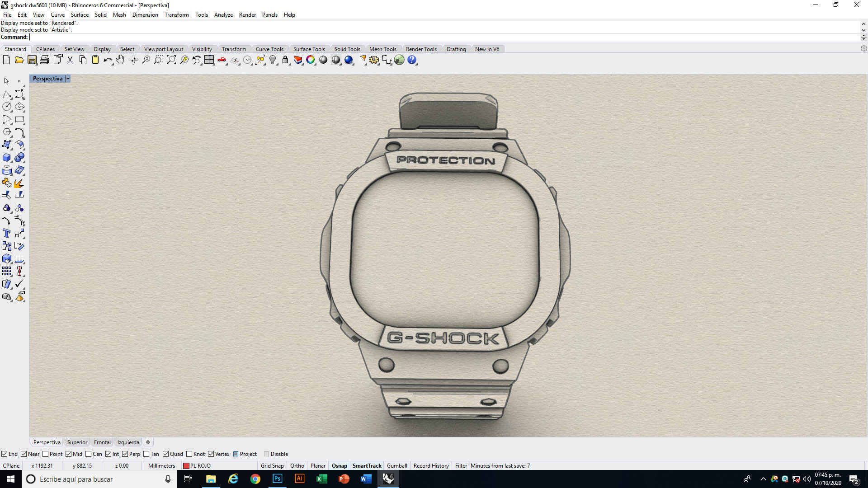Click the red car icon in toolbar
The width and height of the screenshot is (868, 488).
coord(222,60)
